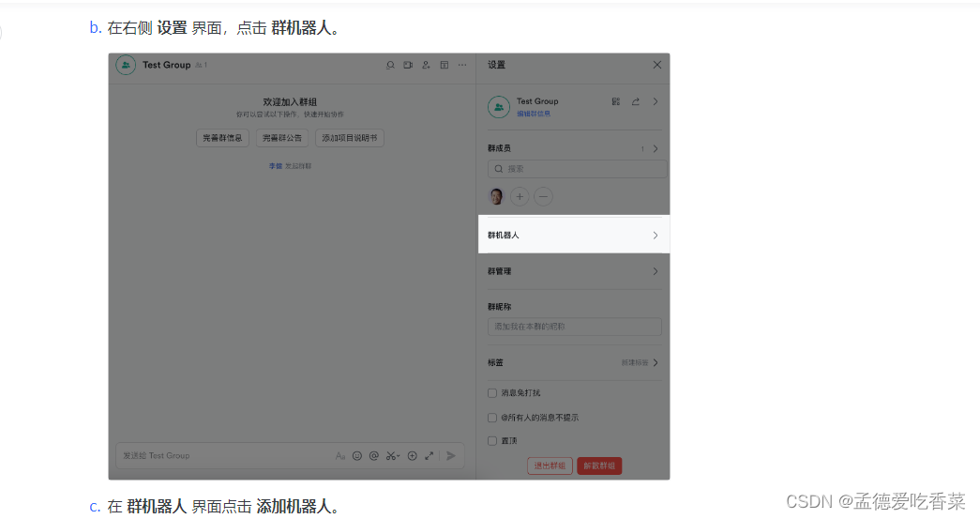Click the 添加我在本群的昵称 field
This screenshot has height=519, width=980.
click(x=574, y=327)
